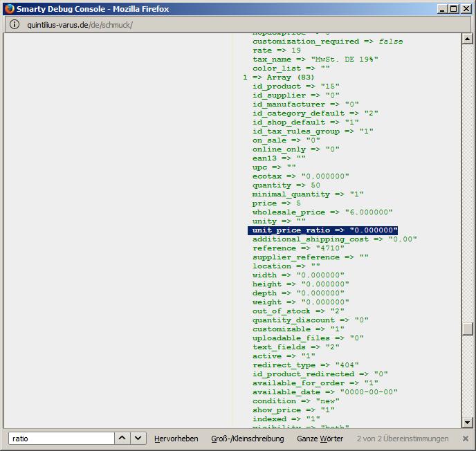Click the available_for_order line

tap(315, 383)
